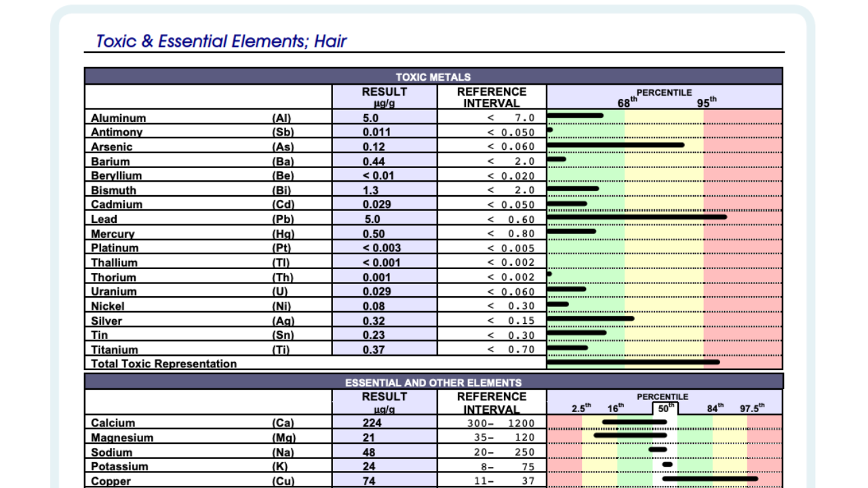Select the TOXIC METALS section header
The image size is (868, 488).
(x=433, y=77)
